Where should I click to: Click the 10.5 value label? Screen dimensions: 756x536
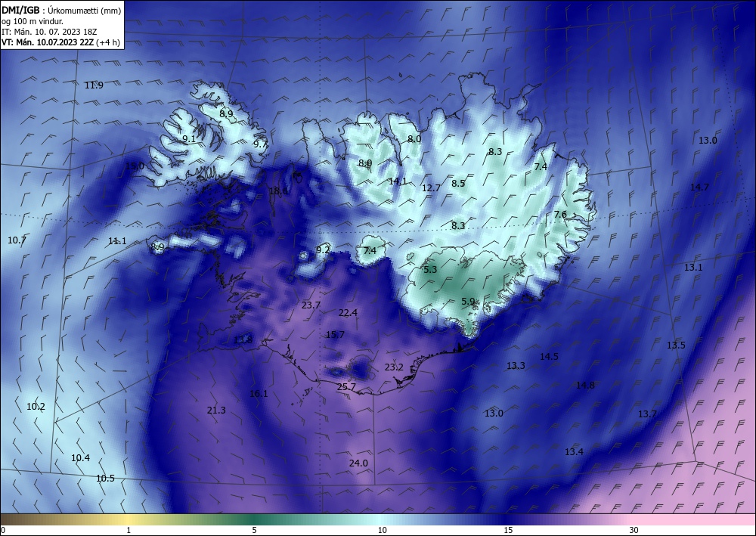pos(106,478)
